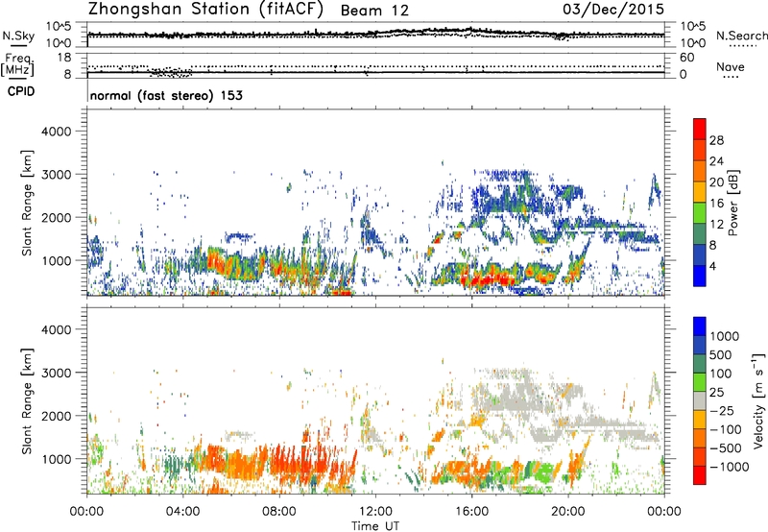Image resolution: width=768 pixels, height=532 pixels.
Task: Click the 2000 tick on power panel
Action: click(56, 217)
